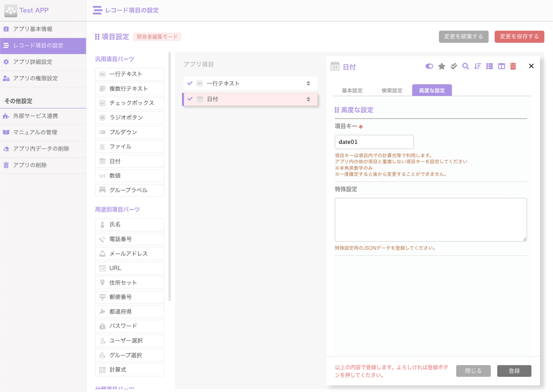Click the 項目キー input field with date01
The width and height of the screenshot is (553, 392).
(374, 142)
